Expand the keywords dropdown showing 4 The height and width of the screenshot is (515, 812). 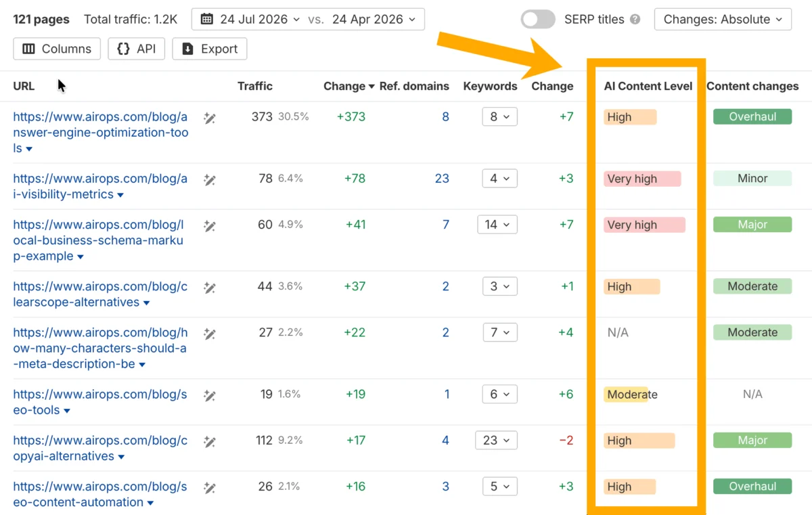pos(500,179)
